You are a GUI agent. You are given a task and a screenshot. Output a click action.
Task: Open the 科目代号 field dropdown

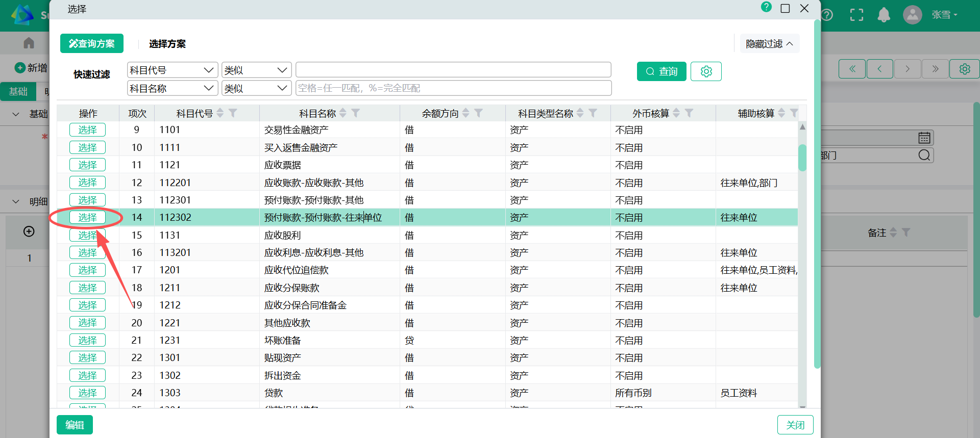[x=173, y=70]
